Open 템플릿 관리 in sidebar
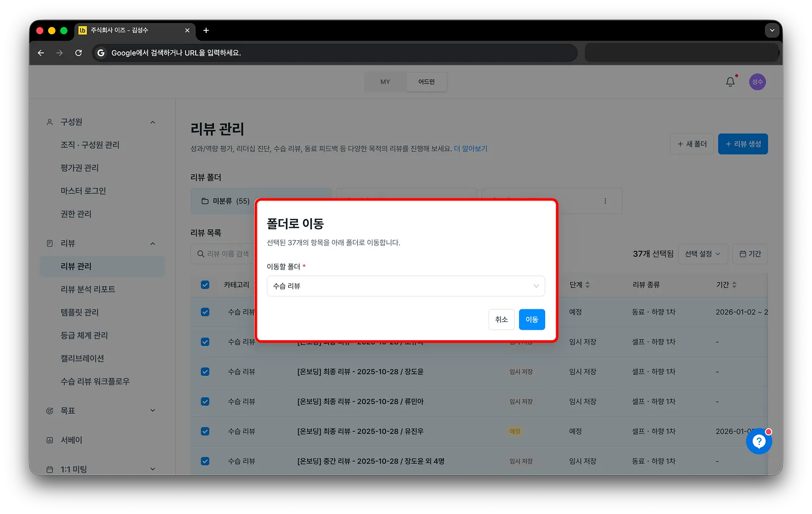 (80, 312)
